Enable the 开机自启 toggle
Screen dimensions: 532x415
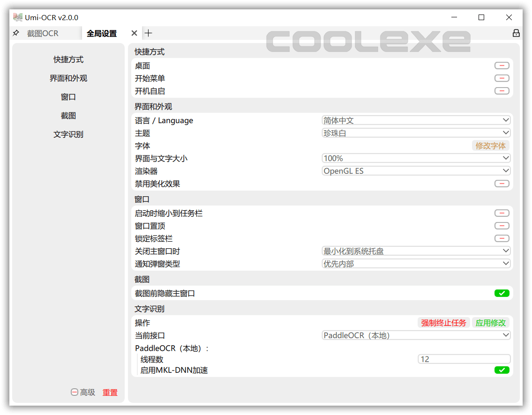coord(502,90)
